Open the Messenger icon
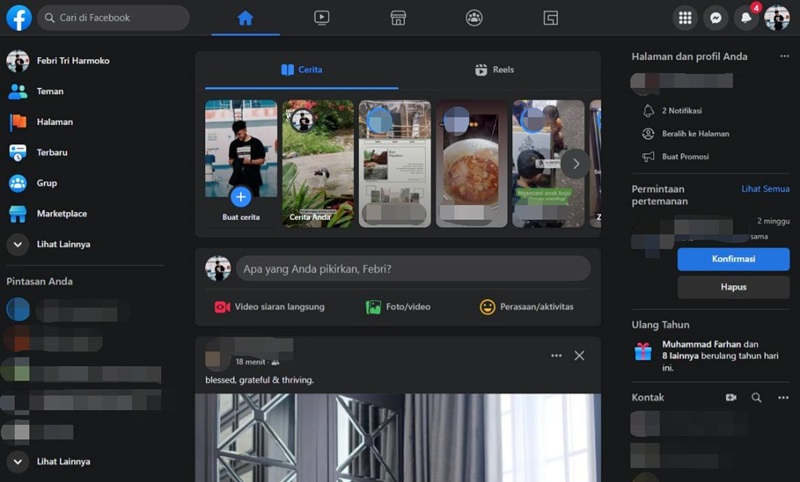The height and width of the screenshot is (482, 800). pyautogui.click(x=715, y=18)
